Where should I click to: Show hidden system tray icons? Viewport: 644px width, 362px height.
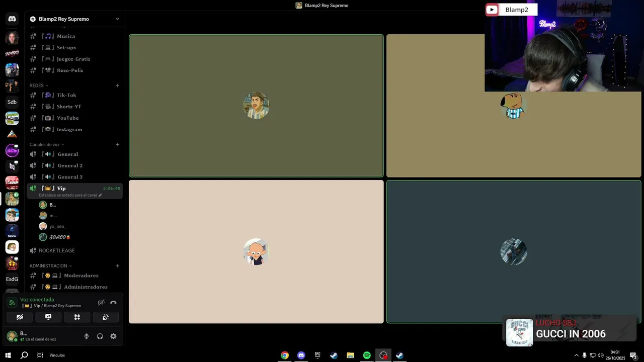(576, 355)
